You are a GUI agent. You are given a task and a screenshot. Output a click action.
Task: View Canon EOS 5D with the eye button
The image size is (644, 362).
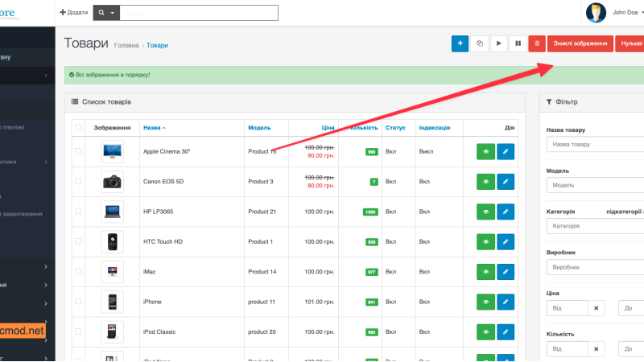tap(485, 182)
